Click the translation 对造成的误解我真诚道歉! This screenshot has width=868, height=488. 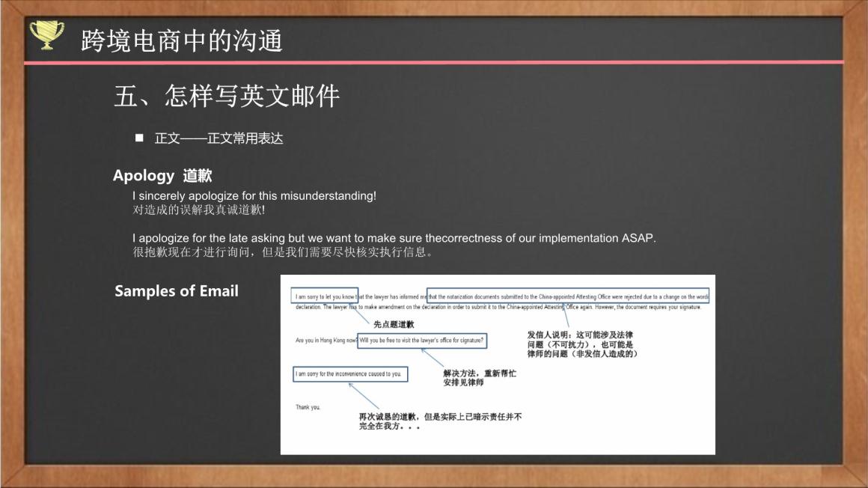click(199, 210)
